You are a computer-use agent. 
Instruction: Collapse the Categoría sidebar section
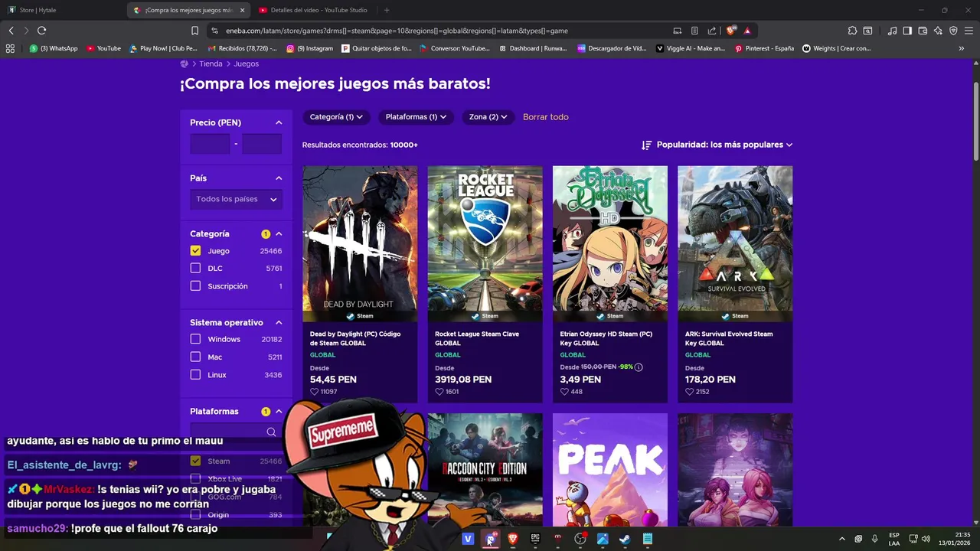(x=279, y=234)
